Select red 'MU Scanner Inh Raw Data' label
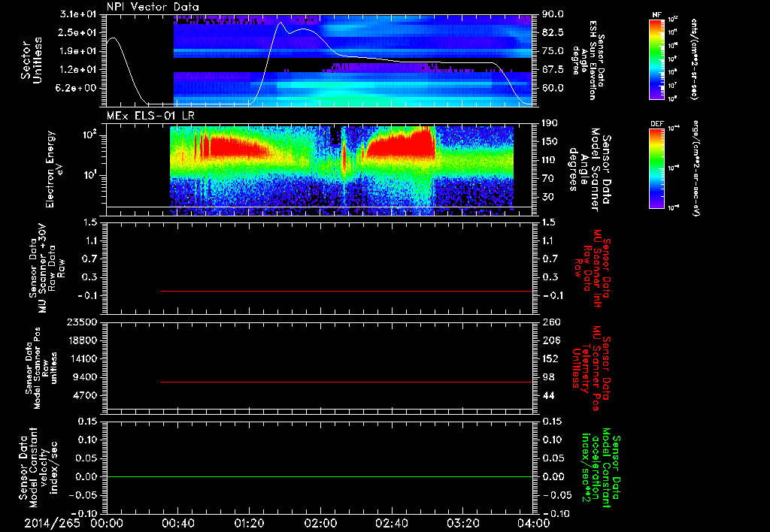The height and width of the screenshot is (532, 770). (593, 268)
